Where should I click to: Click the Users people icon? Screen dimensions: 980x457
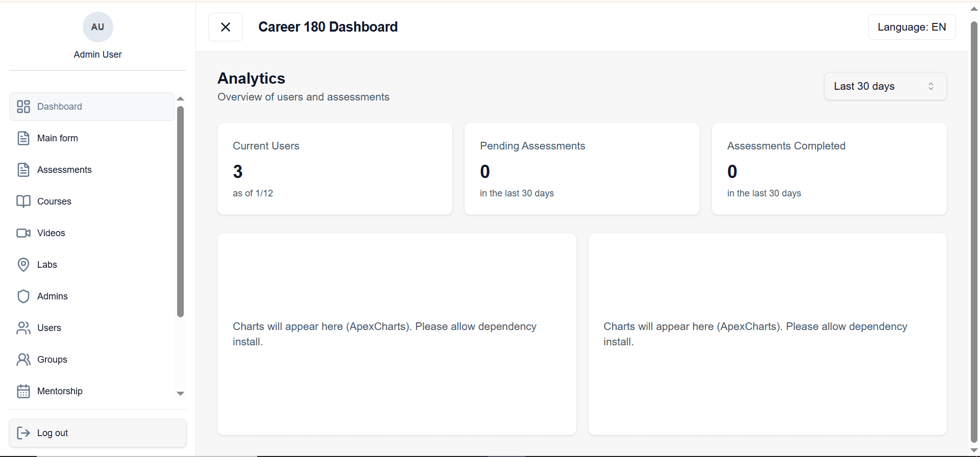[x=23, y=328]
